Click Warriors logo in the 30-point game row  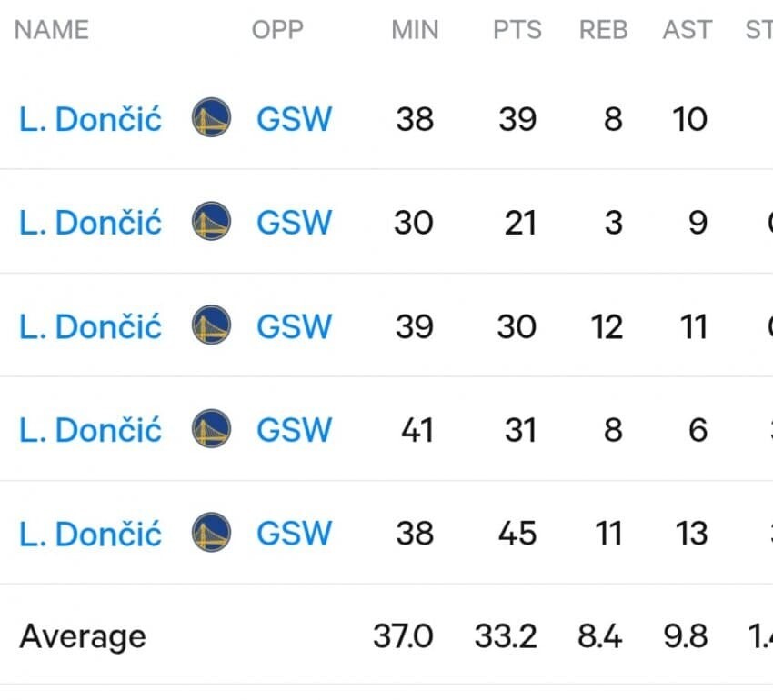pos(212,325)
